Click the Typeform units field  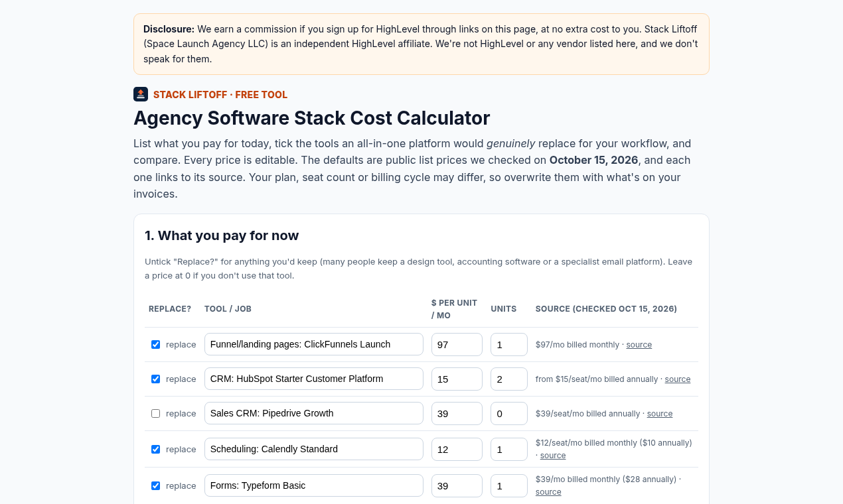509,485
